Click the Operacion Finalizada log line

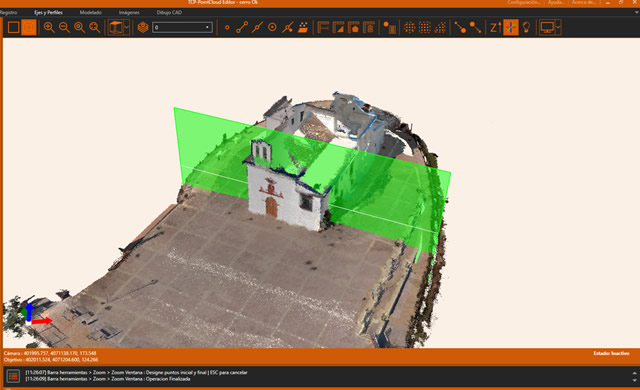coord(108,379)
